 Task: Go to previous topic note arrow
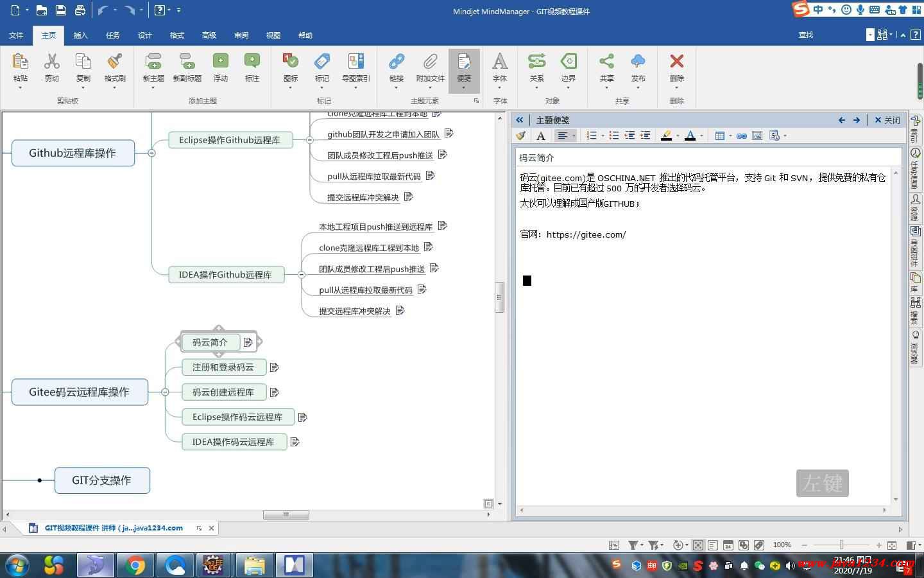[842, 120]
